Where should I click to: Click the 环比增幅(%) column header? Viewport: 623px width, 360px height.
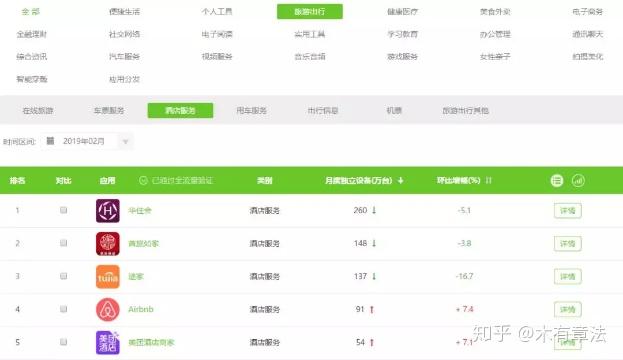(459, 181)
